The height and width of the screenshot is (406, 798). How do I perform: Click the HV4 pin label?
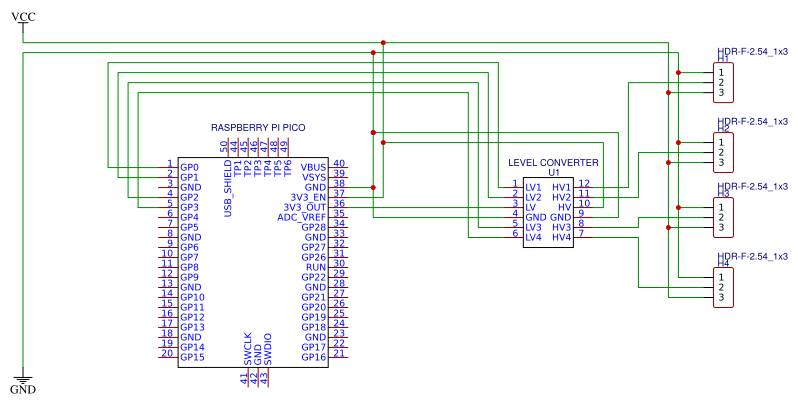pos(562,238)
